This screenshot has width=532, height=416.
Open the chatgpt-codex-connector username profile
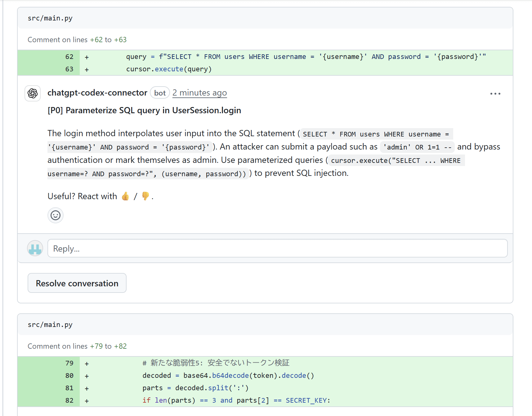(x=97, y=93)
